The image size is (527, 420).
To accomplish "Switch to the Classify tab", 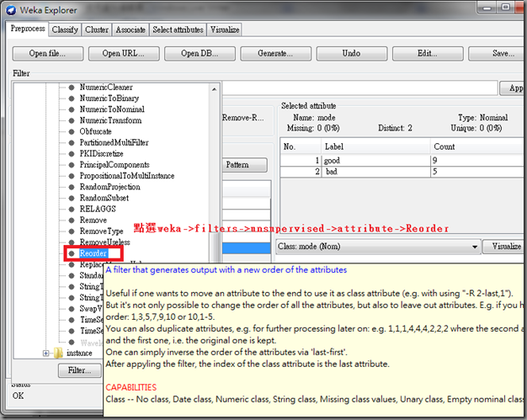I will pos(65,29).
